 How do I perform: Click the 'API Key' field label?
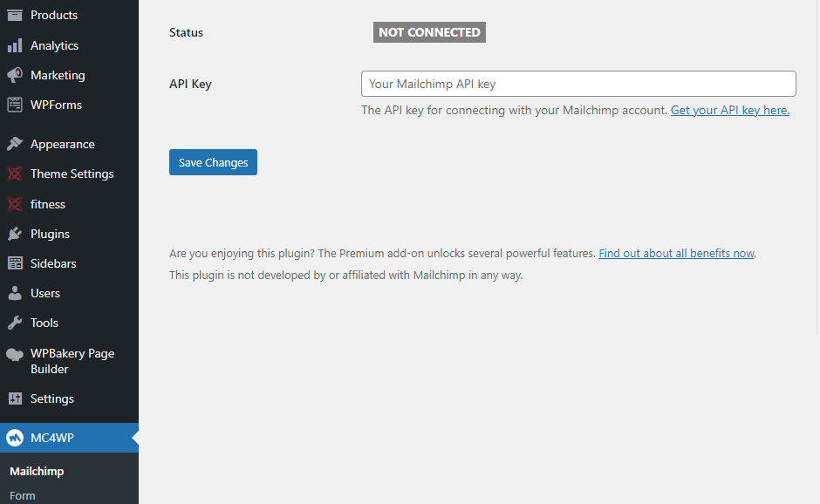pyautogui.click(x=190, y=85)
